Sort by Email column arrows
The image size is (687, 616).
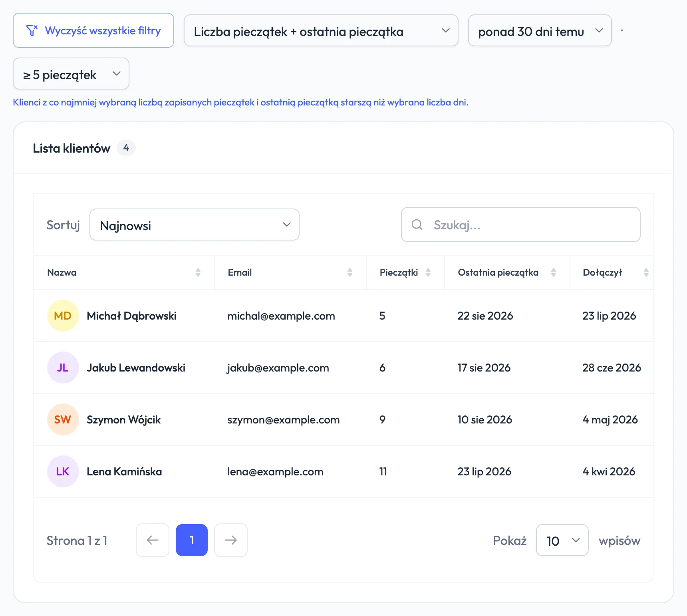[350, 272]
